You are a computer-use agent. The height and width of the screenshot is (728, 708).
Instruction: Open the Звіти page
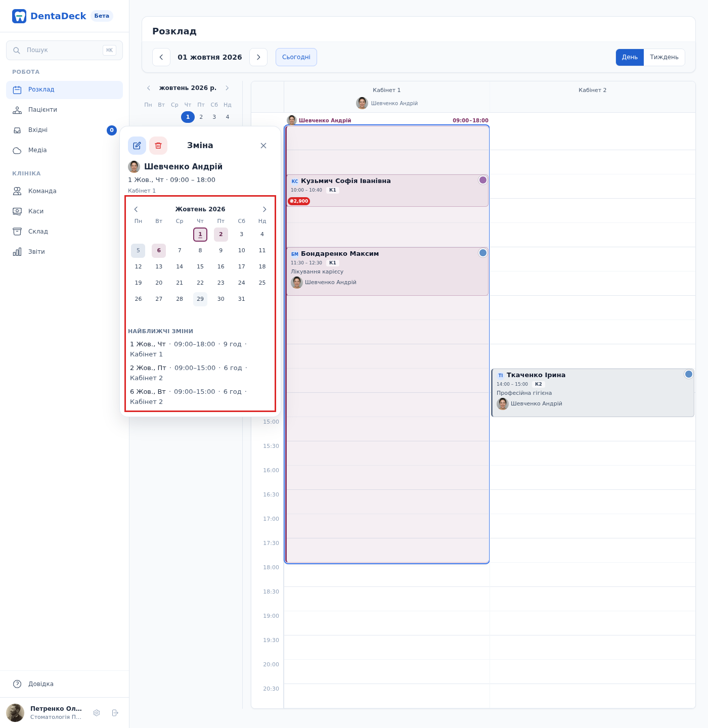pos(64,252)
